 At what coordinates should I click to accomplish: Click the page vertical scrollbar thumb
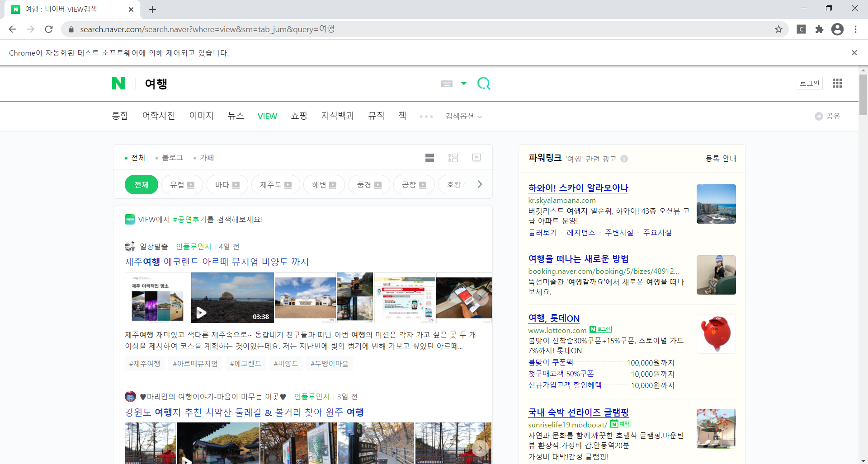(863, 95)
